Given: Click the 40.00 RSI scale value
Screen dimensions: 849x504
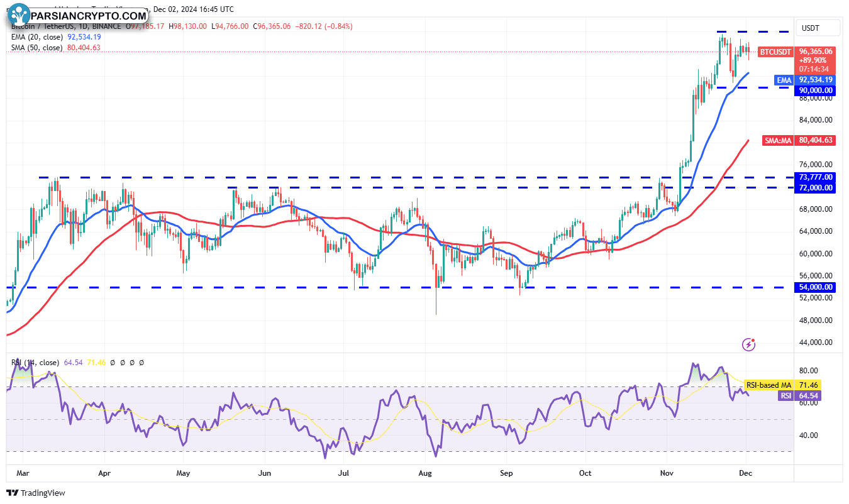Looking at the screenshot, I should [x=808, y=436].
